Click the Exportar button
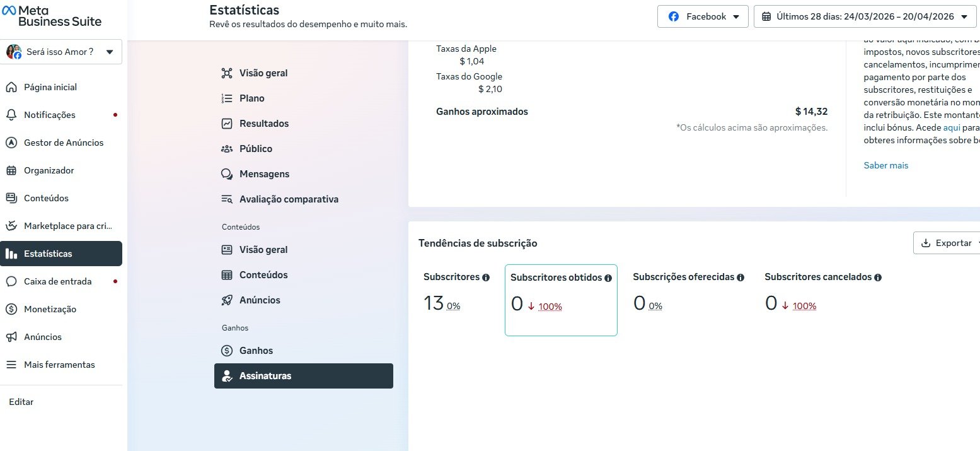This screenshot has width=980, height=451. click(945, 243)
